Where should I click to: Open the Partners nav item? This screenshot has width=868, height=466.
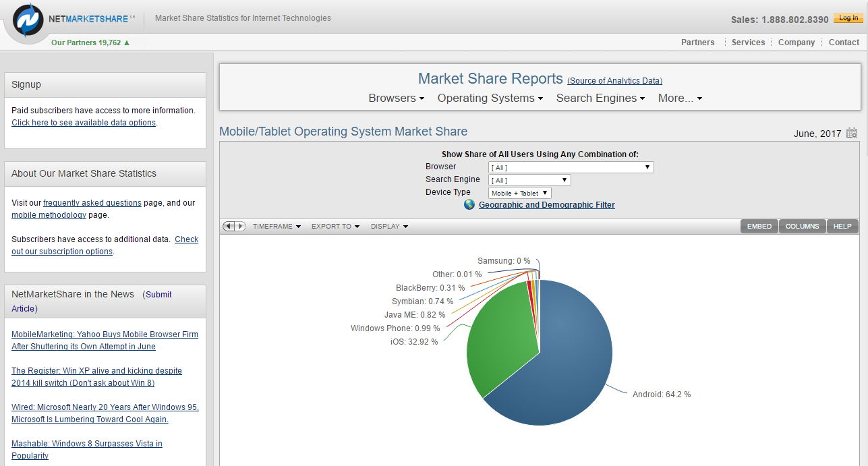pos(697,42)
